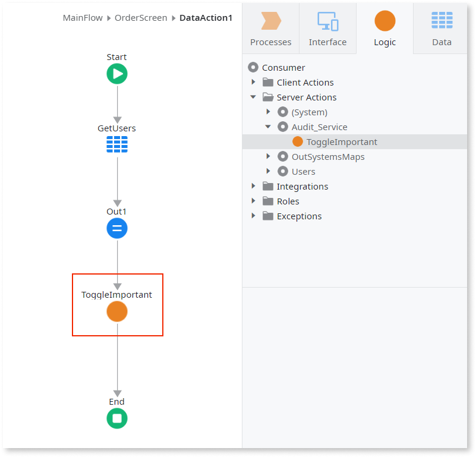The height and width of the screenshot is (457, 476).
Task: Click the Integrations folder icon
Action: click(x=268, y=187)
